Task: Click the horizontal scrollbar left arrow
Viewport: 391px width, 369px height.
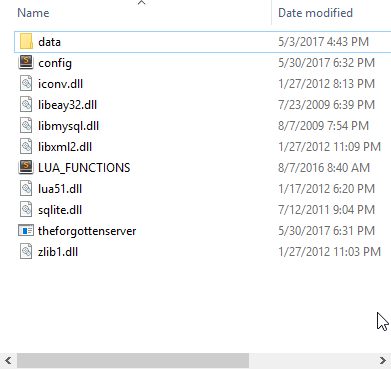Action: point(8,360)
